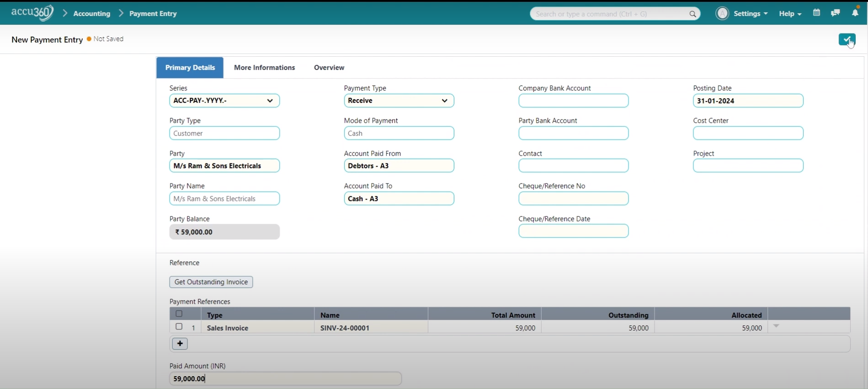
Task: Focus the command search box
Action: pos(615,14)
